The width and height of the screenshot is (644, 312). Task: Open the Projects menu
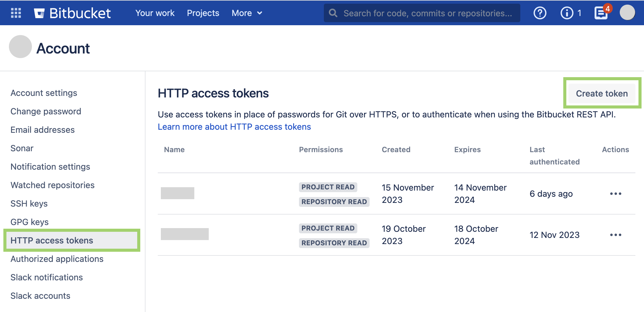[203, 13]
